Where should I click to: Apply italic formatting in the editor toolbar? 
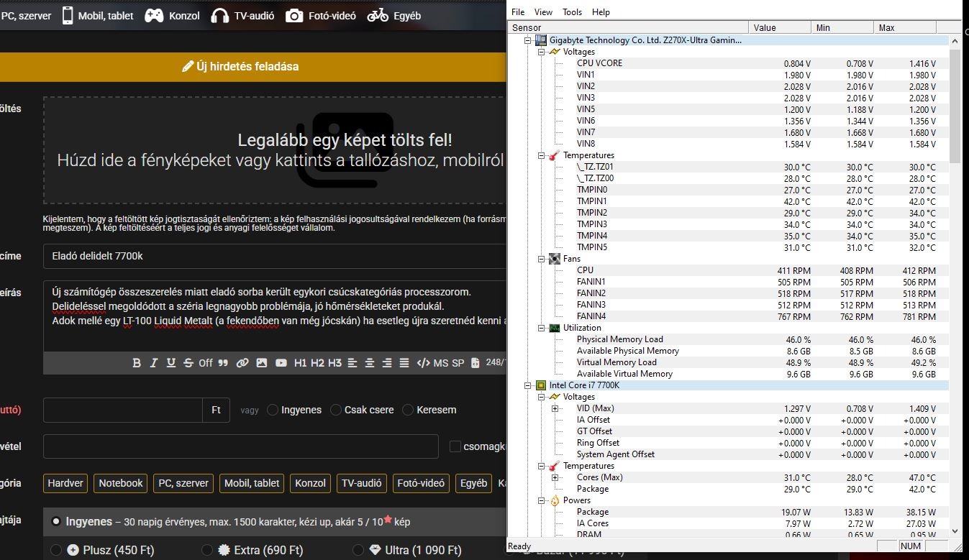point(153,363)
